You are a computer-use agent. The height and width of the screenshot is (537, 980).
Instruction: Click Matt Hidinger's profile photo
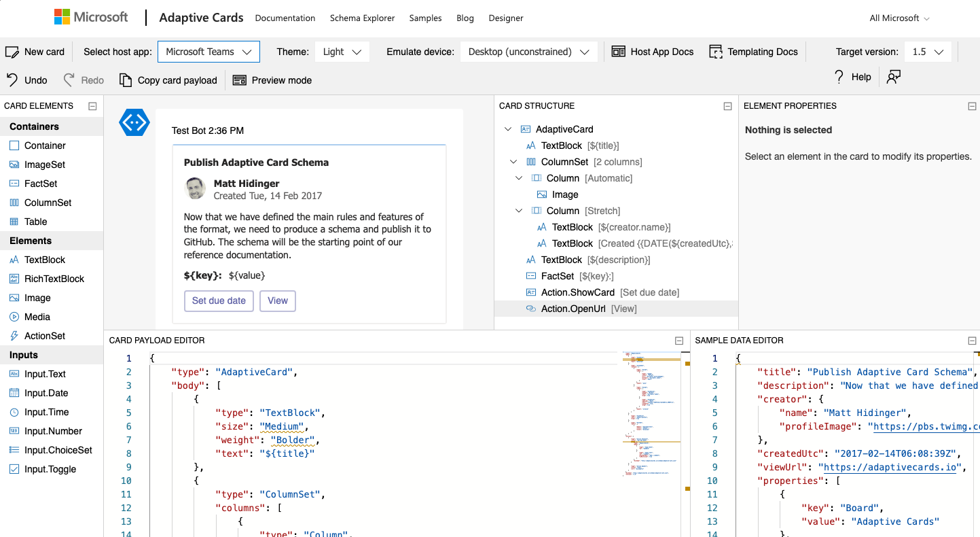[196, 188]
